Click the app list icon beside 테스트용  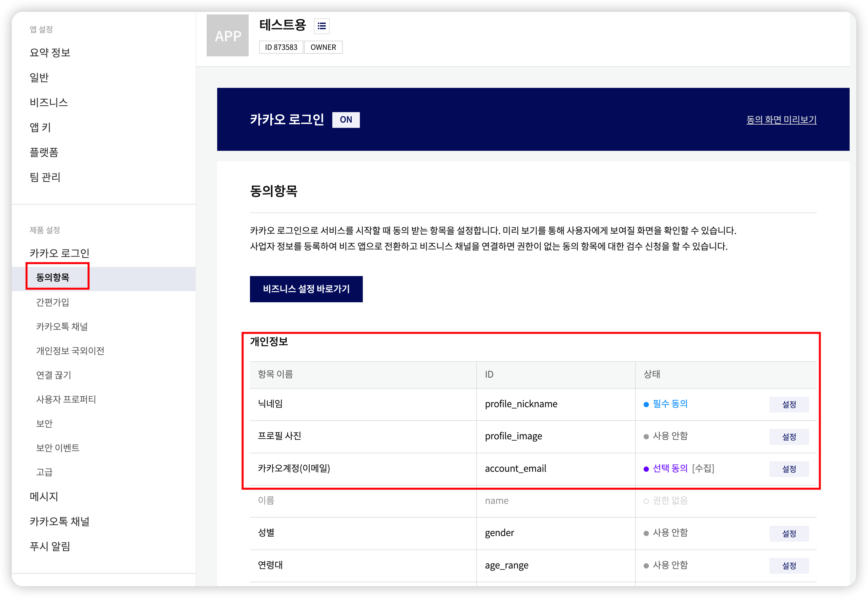coord(321,26)
